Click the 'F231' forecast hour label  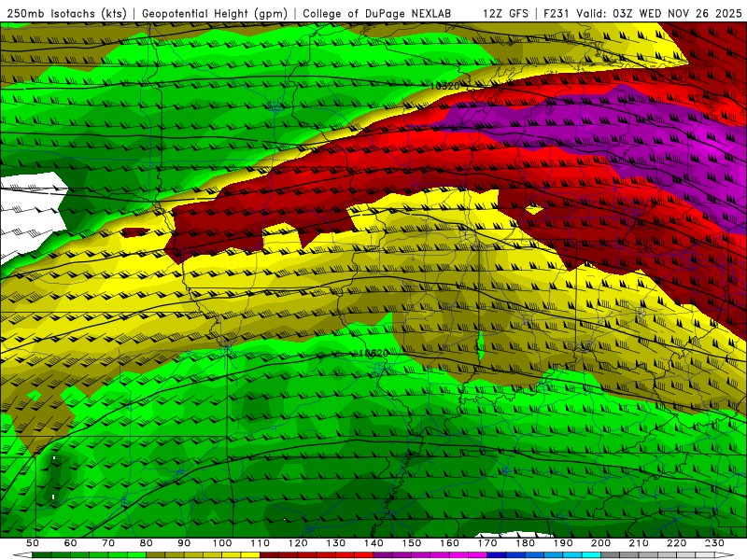(557, 14)
